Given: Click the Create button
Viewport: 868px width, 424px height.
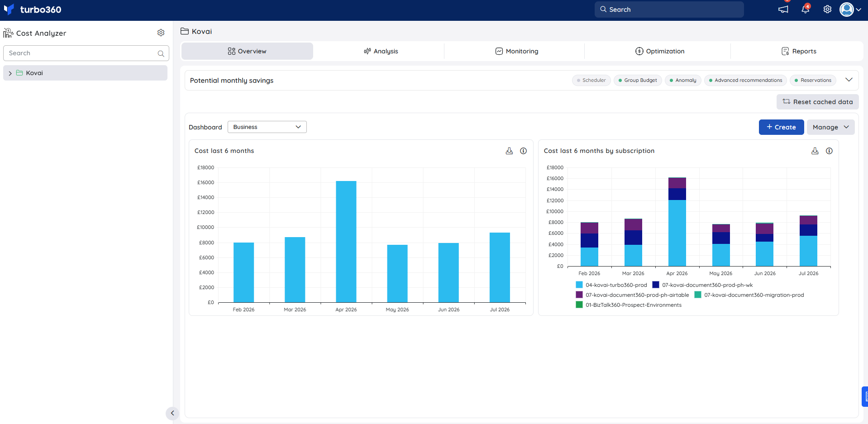Looking at the screenshot, I should point(781,127).
